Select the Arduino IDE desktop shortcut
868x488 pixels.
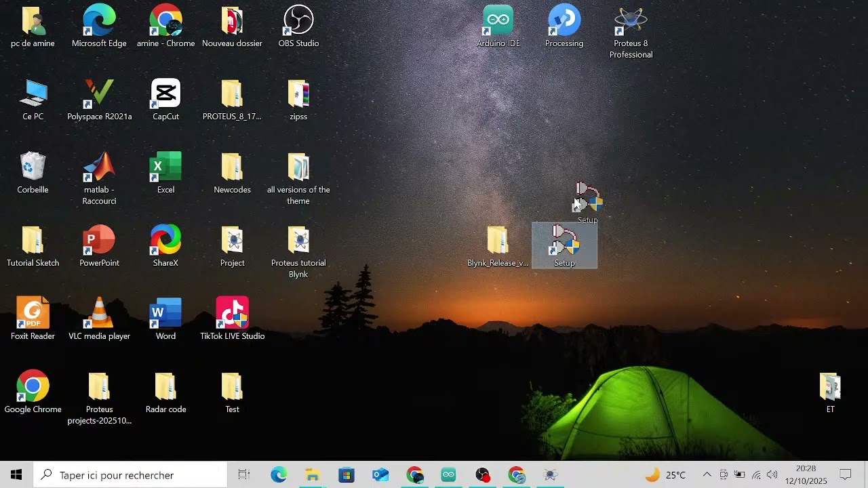point(498,27)
